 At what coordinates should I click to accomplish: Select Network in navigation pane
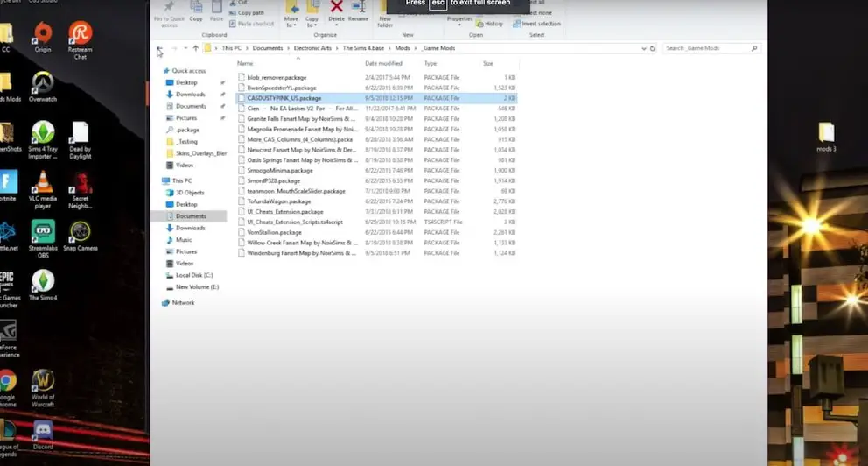pos(183,303)
